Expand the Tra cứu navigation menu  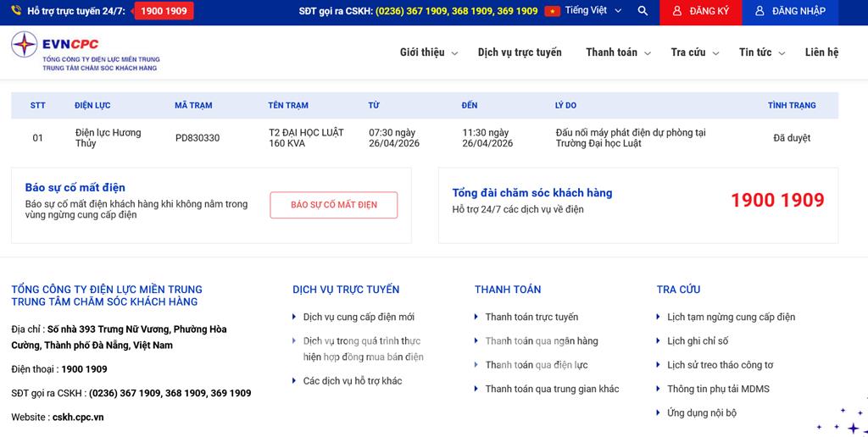694,53
